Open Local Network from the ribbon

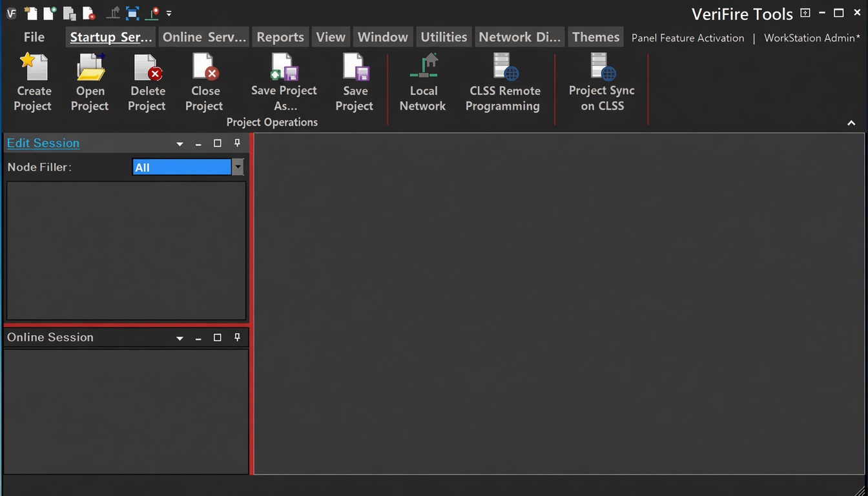tap(423, 83)
